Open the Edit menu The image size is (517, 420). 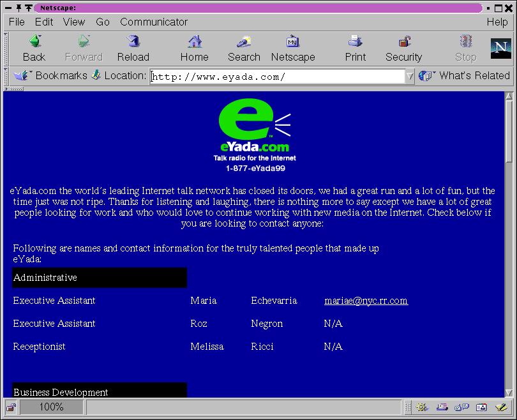(x=44, y=22)
